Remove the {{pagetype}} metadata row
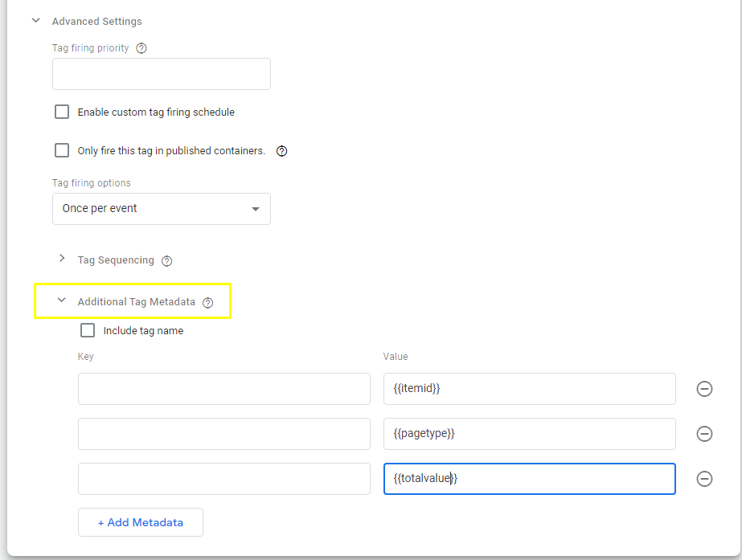742x560 pixels. click(704, 434)
